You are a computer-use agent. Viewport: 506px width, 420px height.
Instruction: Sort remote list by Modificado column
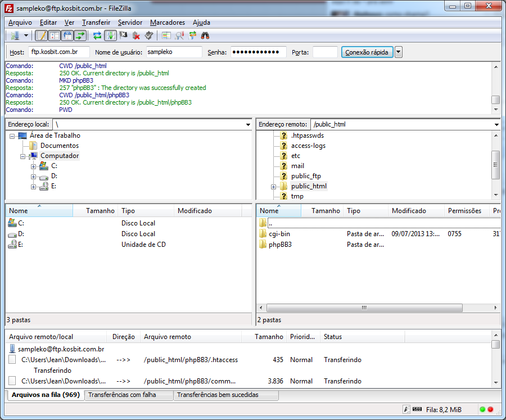(416, 211)
